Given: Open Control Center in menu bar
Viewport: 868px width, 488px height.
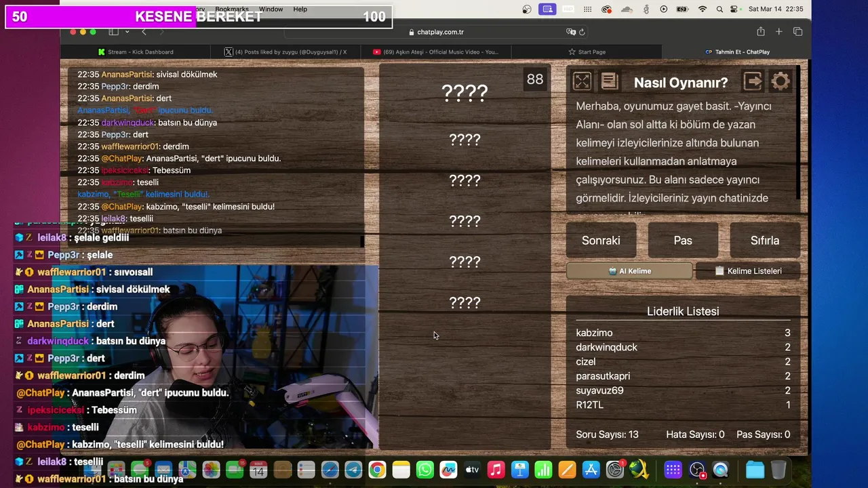Looking at the screenshot, I should (x=734, y=9).
